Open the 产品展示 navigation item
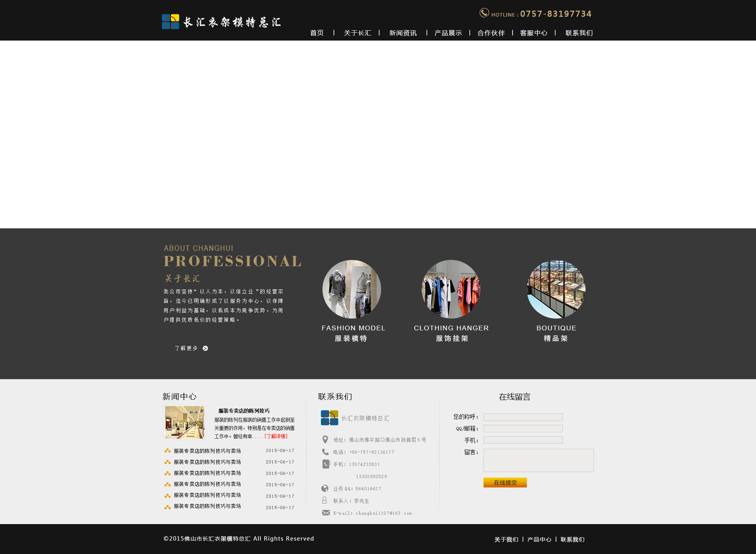Screen dimensions: 756x554 click(x=448, y=33)
